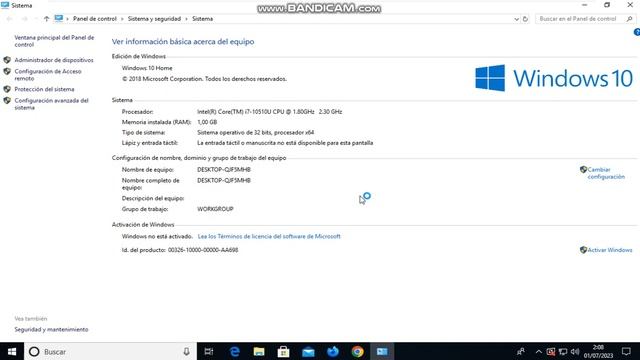The image size is (640, 360).
Task: Open the Mail app from taskbar
Action: tap(308, 351)
